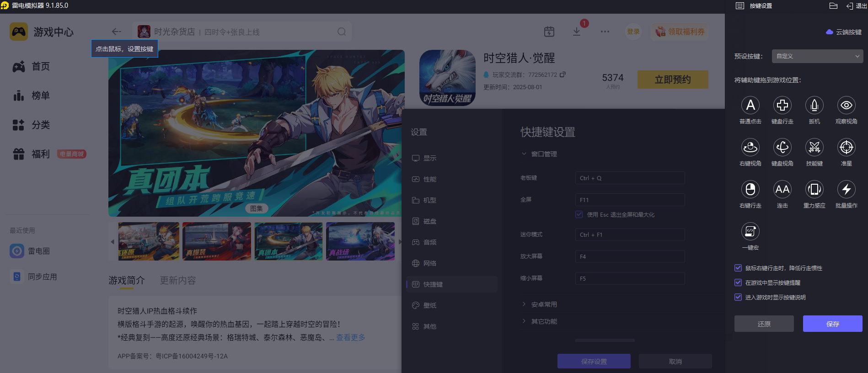Click the 退出 exit icon
Screen dimensions: 868x373
[x=850, y=6]
